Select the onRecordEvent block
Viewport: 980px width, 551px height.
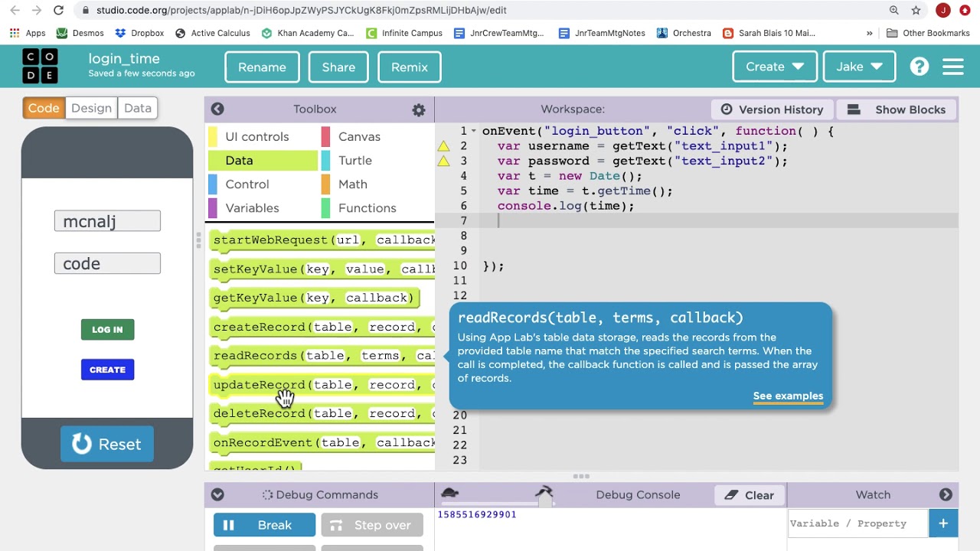[322, 442]
